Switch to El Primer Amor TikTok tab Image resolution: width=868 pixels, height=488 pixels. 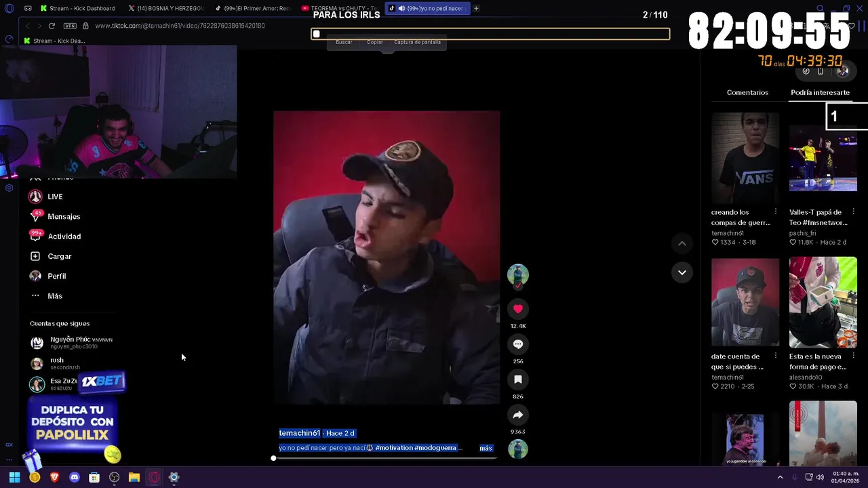(254, 8)
